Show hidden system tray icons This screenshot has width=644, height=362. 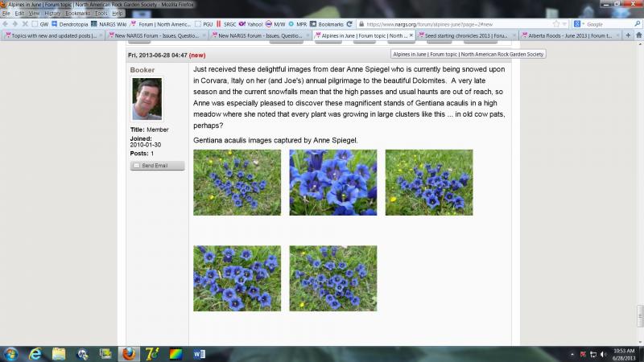(572, 353)
